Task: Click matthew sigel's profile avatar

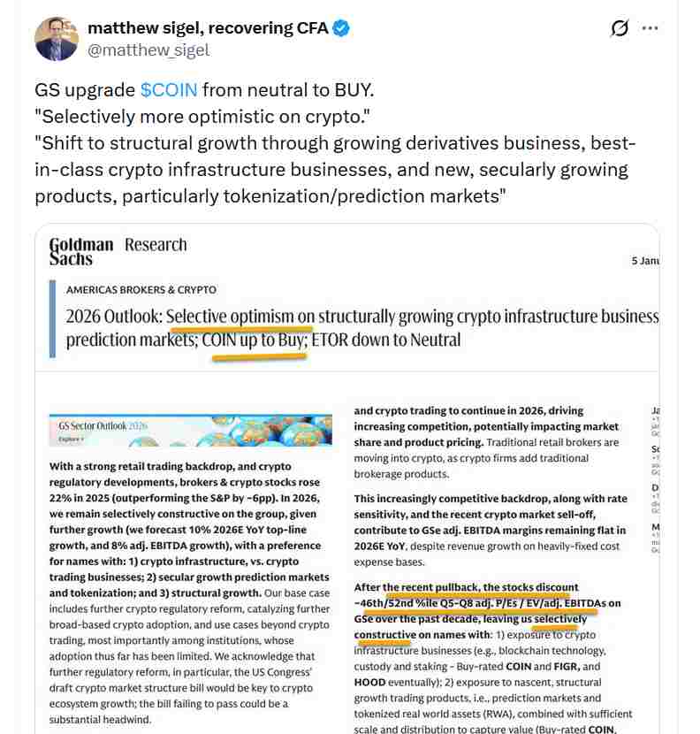Action: [57, 38]
